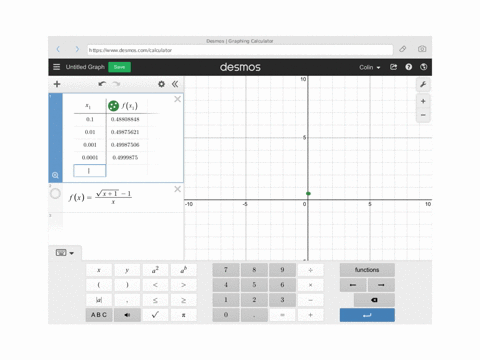Viewport: 480px width, 360px height.
Task: Toggle the keypad show/hide dropdown
Action: (65, 253)
